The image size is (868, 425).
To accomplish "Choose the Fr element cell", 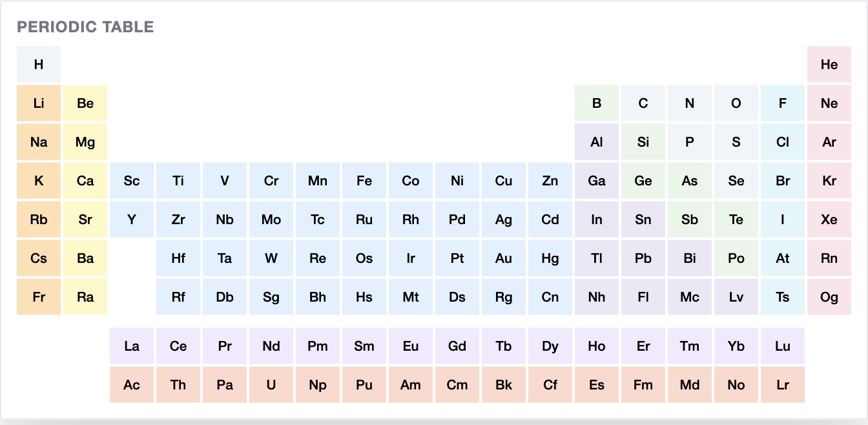I will click(39, 297).
